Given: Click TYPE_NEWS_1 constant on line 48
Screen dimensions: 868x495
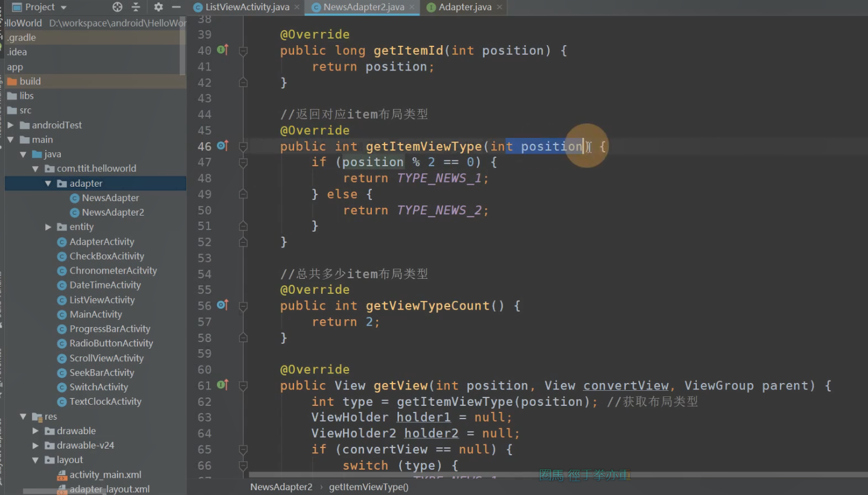Looking at the screenshot, I should (440, 178).
